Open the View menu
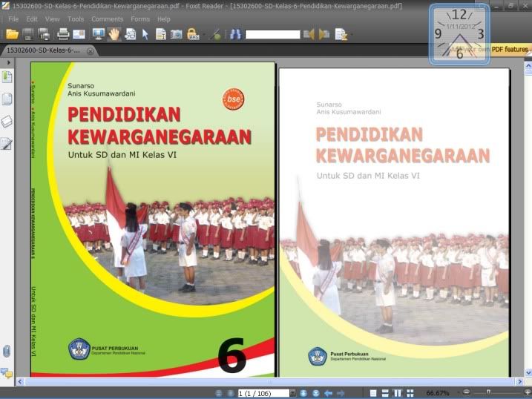The height and width of the screenshot is (399, 532). point(52,19)
